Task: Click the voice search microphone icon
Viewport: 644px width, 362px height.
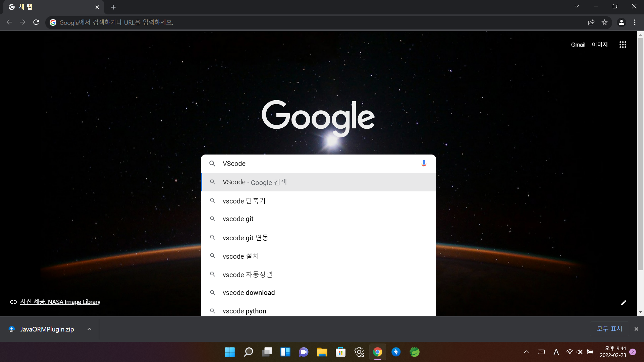Action: (424, 164)
